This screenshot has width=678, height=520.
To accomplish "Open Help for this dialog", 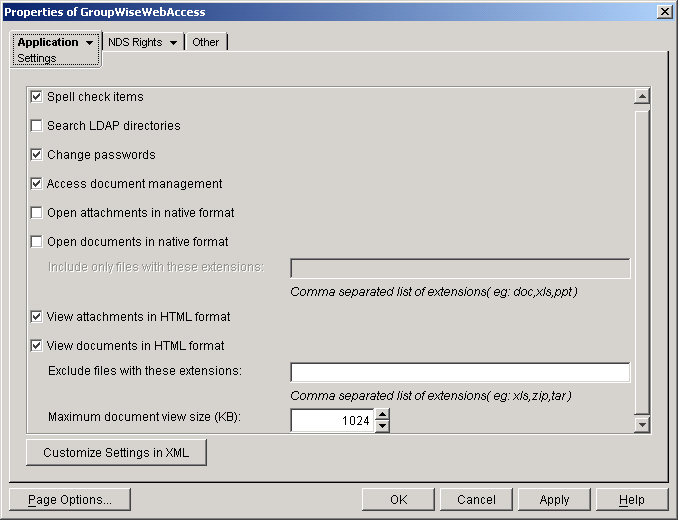I will [632, 500].
